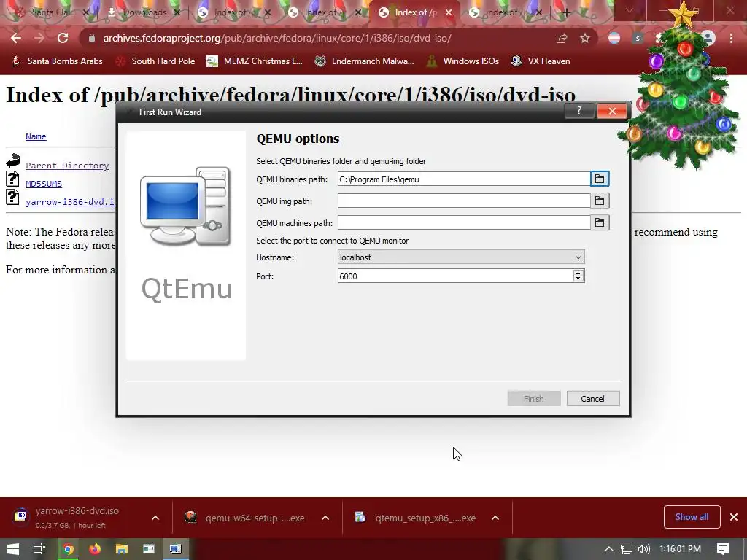The width and height of the screenshot is (747, 560).
Task: Reload the Chrome page
Action: [x=63, y=38]
